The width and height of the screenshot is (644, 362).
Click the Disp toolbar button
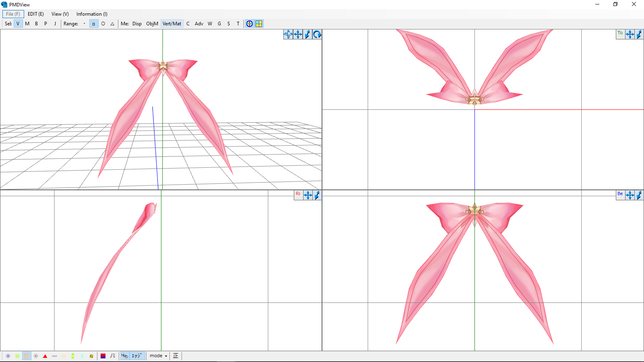click(137, 24)
